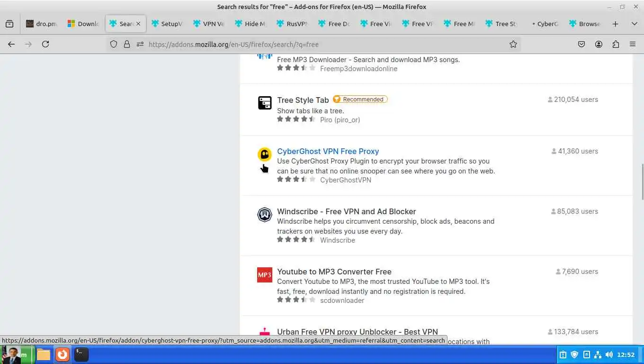
Task: Click the page vertical scrollbar thumb
Action: [642, 182]
